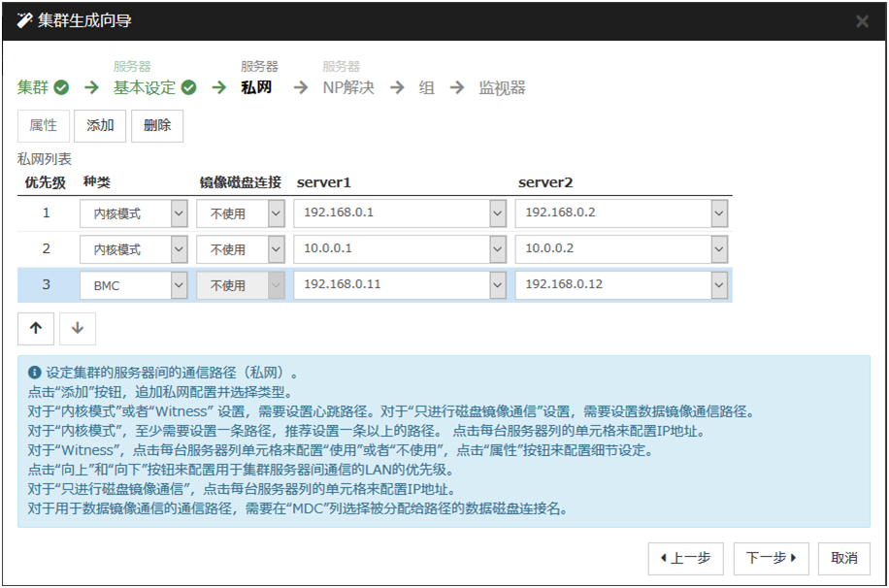Click the wizard wand icon in title bar
Screen dimensions: 889x588
coord(25,20)
